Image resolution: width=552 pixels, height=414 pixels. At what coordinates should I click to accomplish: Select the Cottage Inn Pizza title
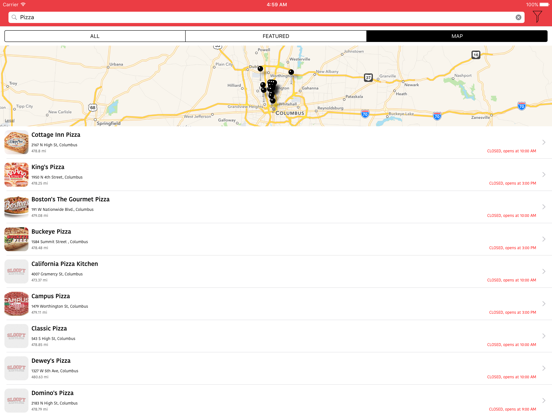56,135
